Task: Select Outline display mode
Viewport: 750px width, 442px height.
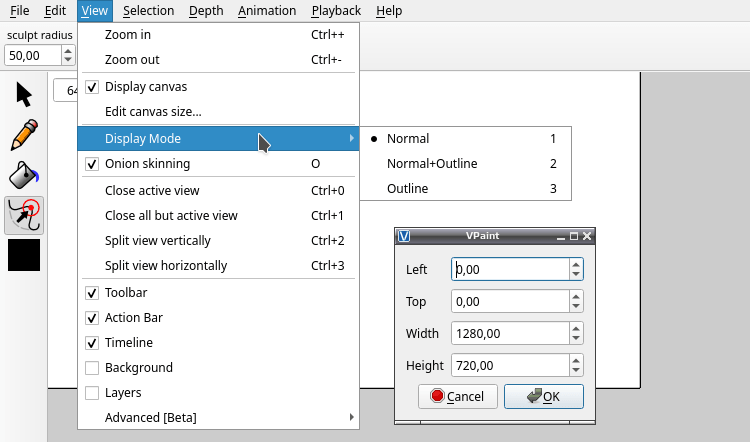Action: pos(465,188)
